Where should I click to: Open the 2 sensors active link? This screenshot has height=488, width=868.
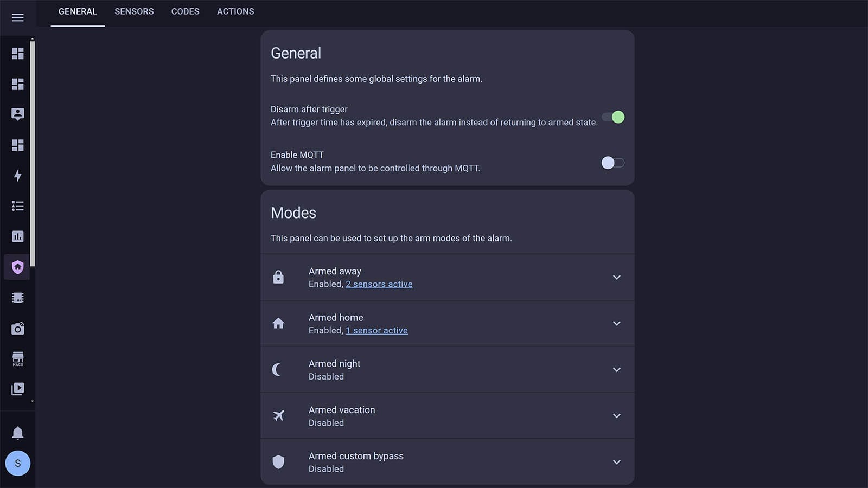tap(379, 284)
